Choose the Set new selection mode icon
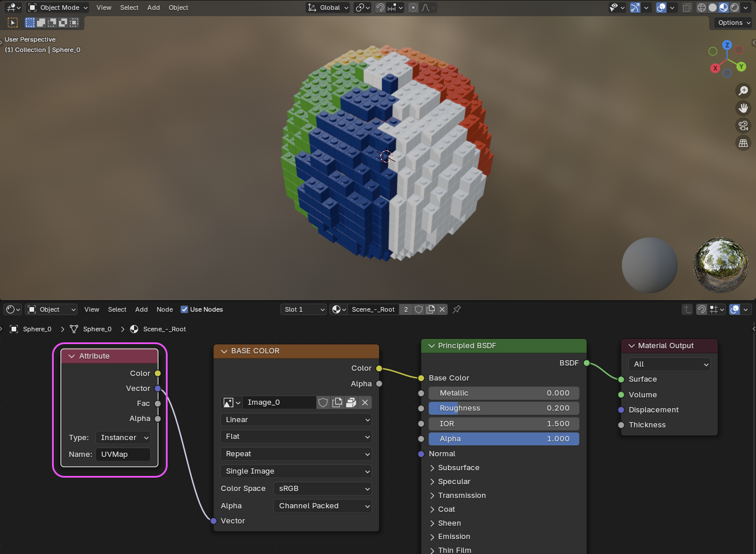This screenshot has height=554, width=756. pos(30,23)
